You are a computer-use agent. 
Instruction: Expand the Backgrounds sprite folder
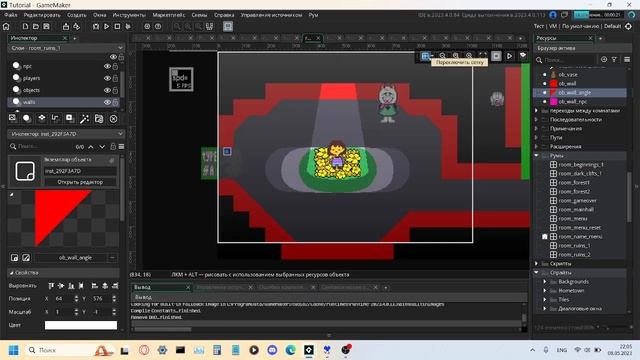coord(545,282)
